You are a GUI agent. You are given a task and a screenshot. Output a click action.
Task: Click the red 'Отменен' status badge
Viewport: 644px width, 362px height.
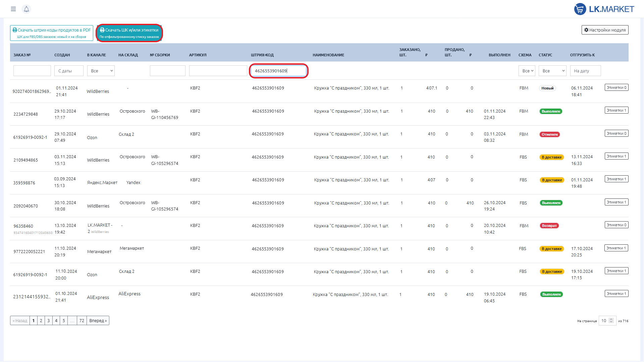tap(550, 134)
